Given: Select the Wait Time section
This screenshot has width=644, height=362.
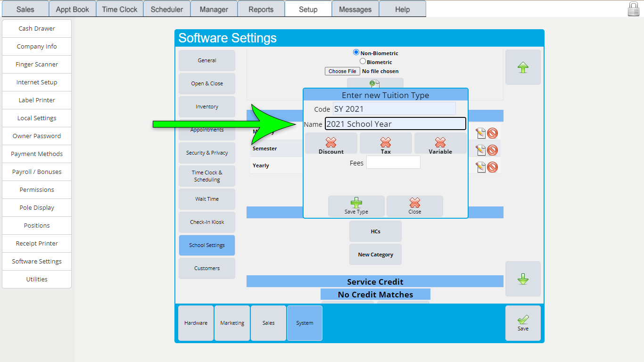Looking at the screenshot, I should (x=207, y=199).
